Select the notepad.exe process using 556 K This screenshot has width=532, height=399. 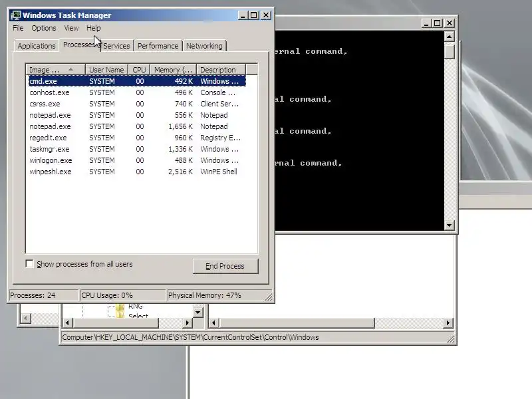click(137, 115)
